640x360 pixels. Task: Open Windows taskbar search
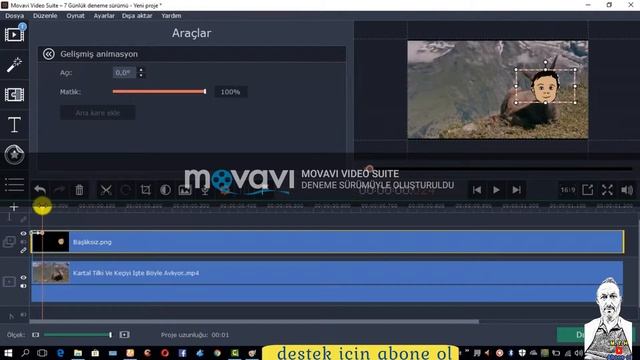(x=25, y=353)
